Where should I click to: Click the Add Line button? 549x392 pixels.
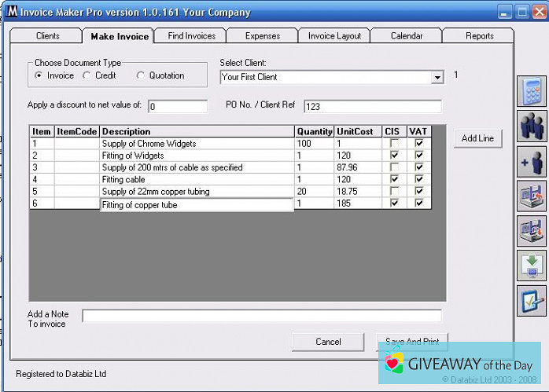[477, 139]
